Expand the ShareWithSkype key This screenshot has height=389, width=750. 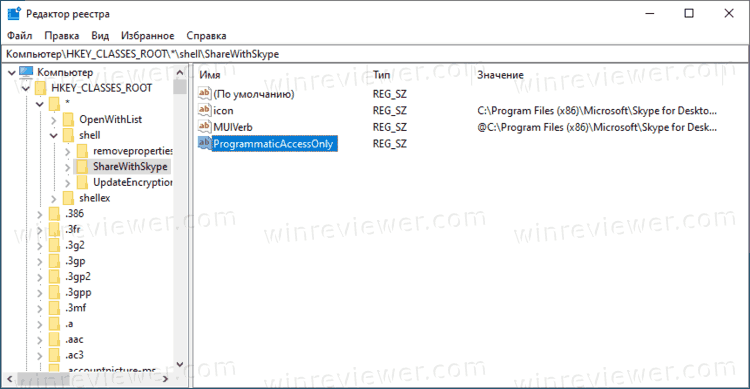(67, 167)
